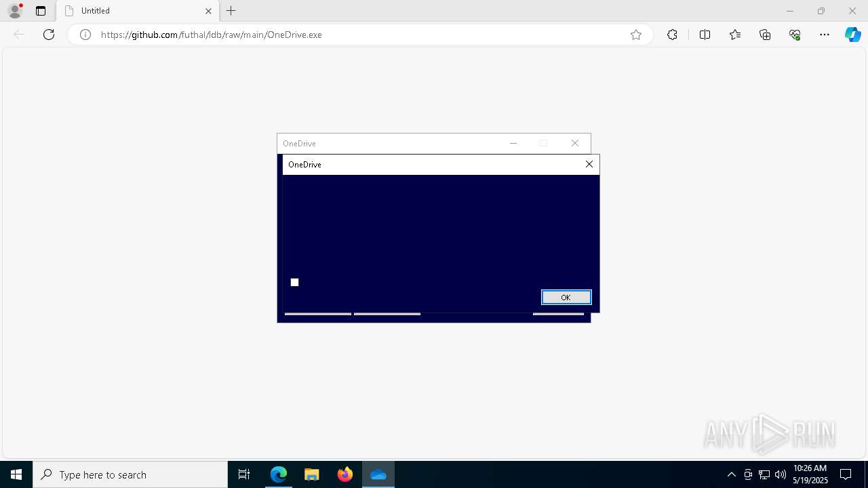Open a new browser tab

[x=231, y=11]
